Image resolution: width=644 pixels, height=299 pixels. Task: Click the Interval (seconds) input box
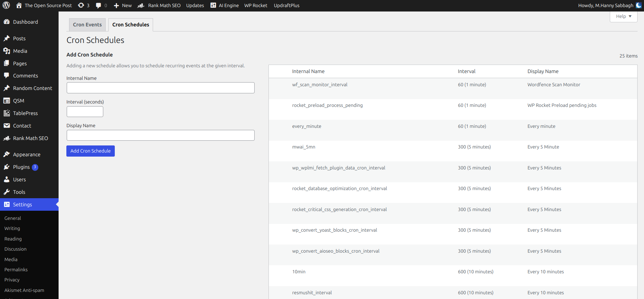[x=85, y=112]
